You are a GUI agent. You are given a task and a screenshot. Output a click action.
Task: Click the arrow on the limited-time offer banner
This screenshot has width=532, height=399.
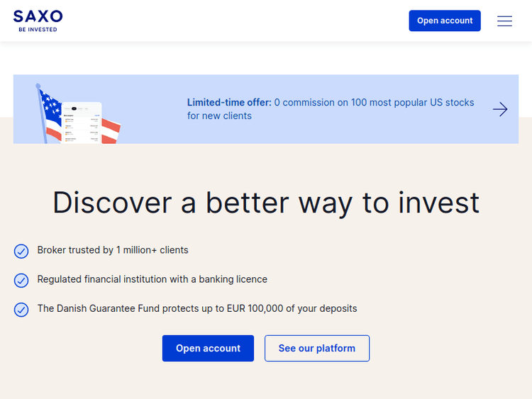point(500,109)
